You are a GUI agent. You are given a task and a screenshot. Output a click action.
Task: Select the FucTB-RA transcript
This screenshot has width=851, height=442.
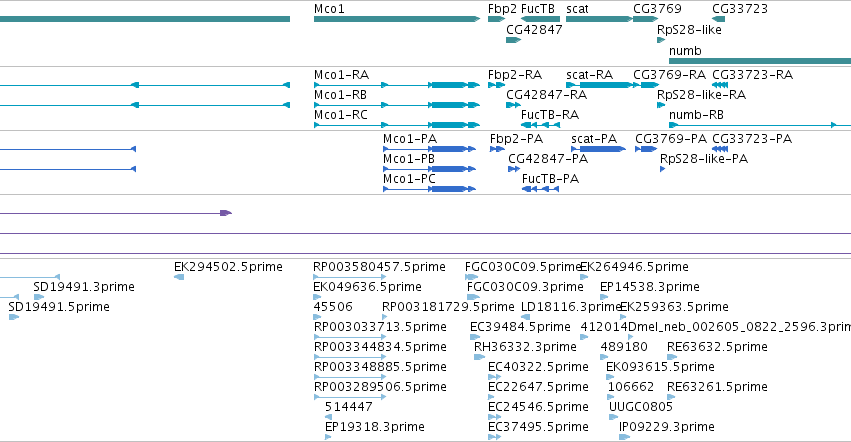point(540,125)
